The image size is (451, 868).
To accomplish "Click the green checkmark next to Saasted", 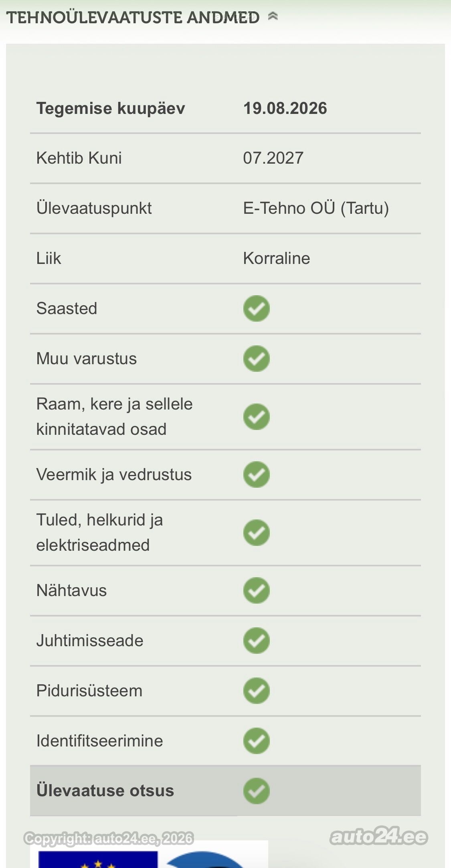I will (257, 308).
